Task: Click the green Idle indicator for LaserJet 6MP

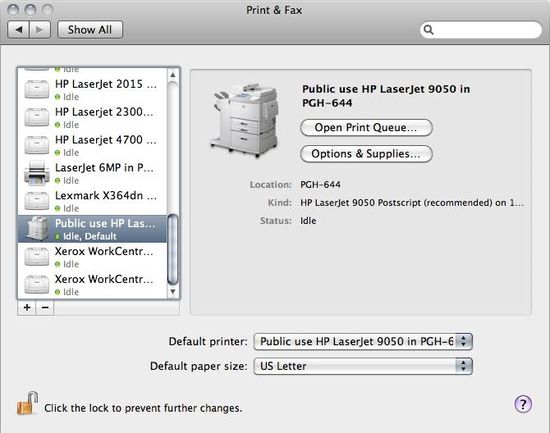Action: (58, 181)
